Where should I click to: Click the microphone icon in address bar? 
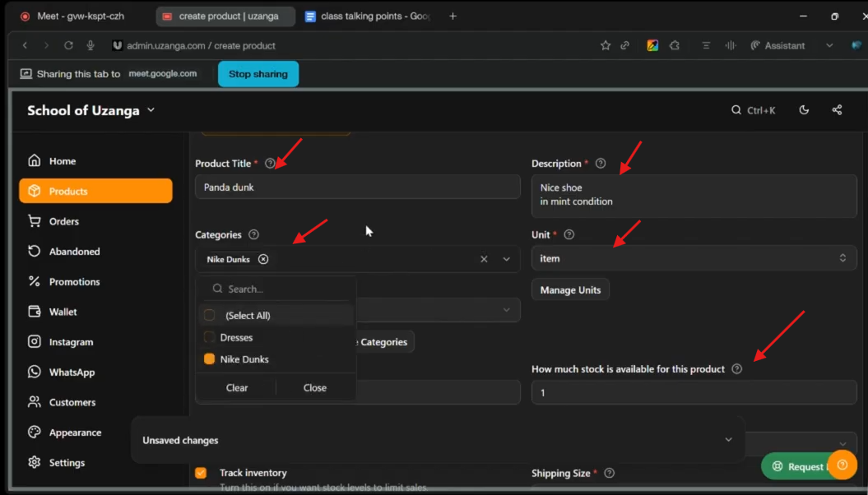(91, 45)
